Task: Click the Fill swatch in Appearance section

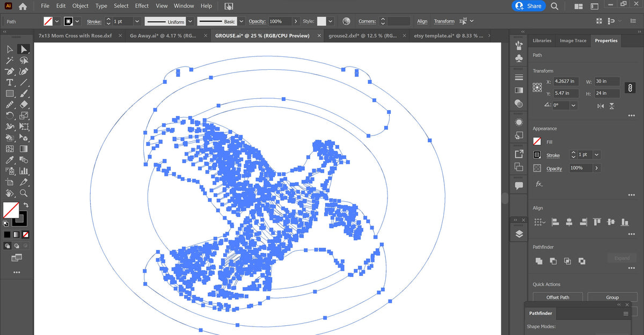Action: coord(537,142)
